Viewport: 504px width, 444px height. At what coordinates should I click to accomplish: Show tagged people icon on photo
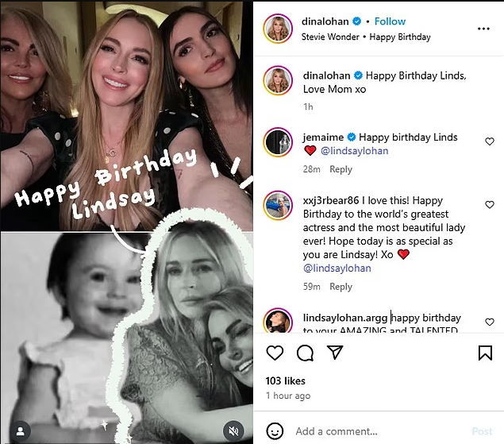[x=20, y=430]
